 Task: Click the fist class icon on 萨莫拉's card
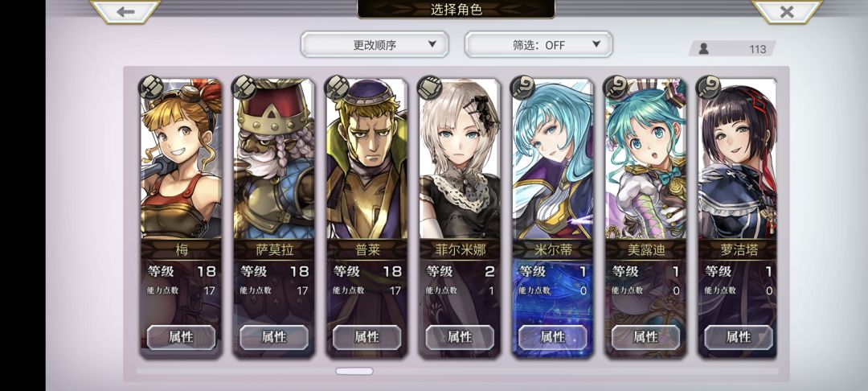click(244, 87)
